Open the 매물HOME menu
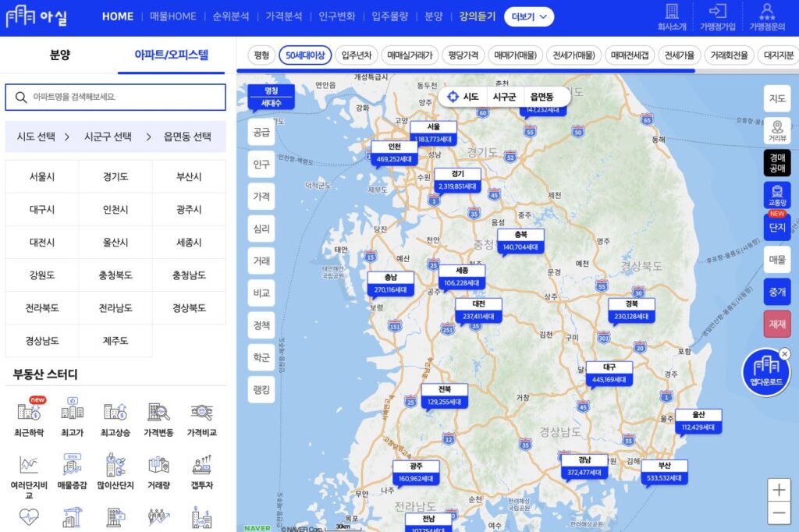 point(172,17)
